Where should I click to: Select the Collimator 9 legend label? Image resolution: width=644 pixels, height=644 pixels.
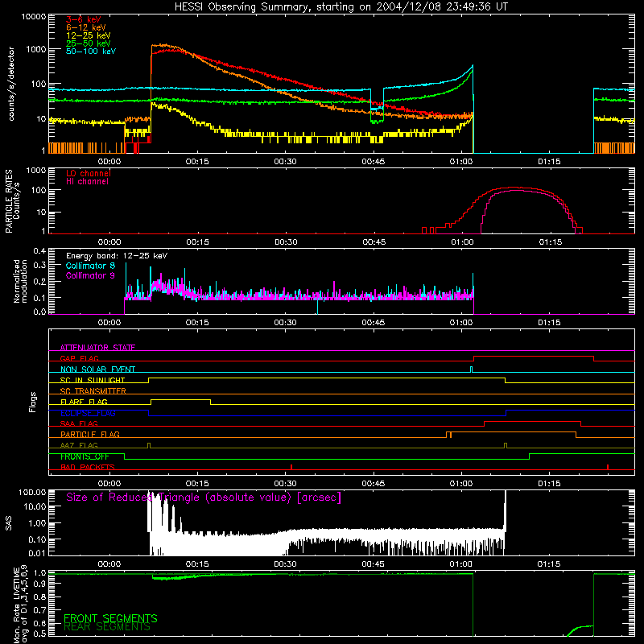pos(90,275)
